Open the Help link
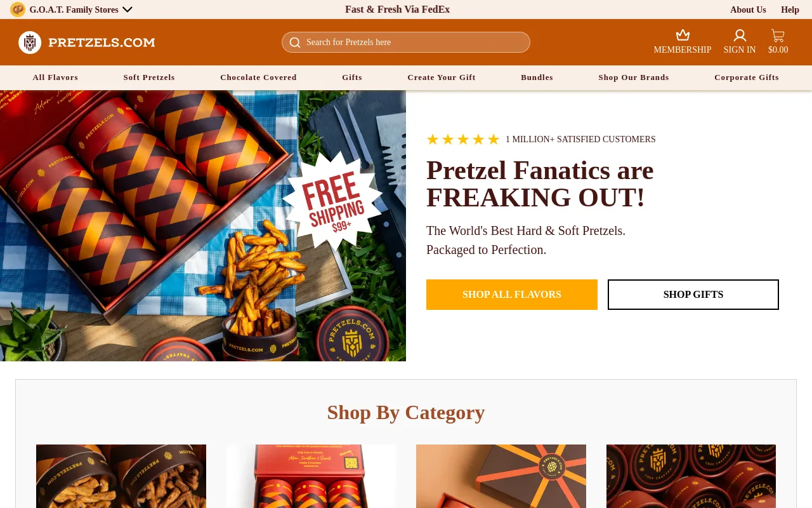The image size is (812, 508). [790, 10]
